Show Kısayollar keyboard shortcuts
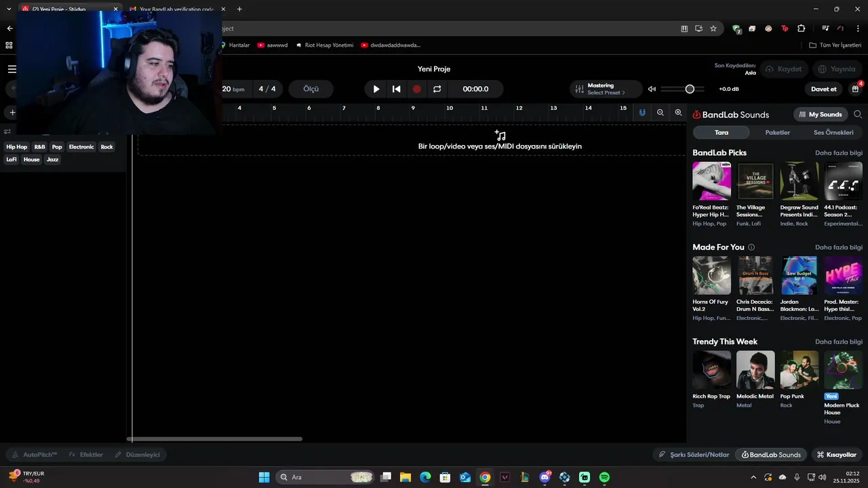This screenshot has height=488, width=868. 836,455
